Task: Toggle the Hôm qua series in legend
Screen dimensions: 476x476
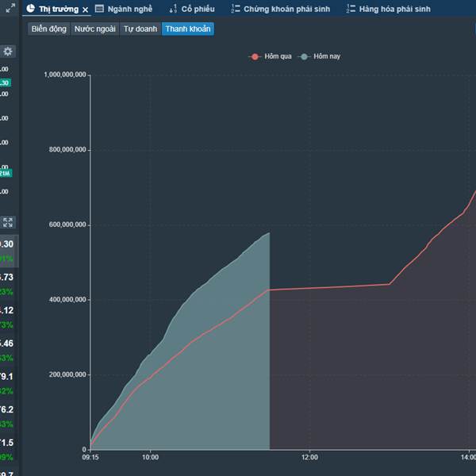Action: (x=274, y=56)
